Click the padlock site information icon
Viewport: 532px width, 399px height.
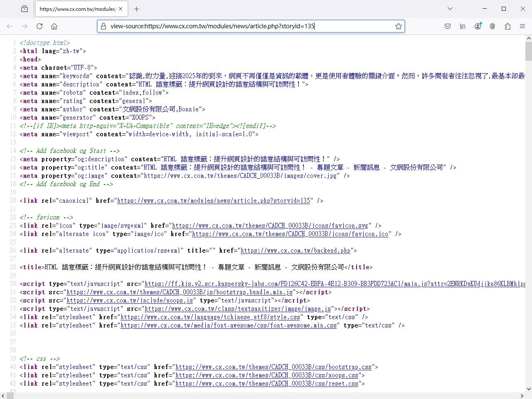click(x=103, y=26)
